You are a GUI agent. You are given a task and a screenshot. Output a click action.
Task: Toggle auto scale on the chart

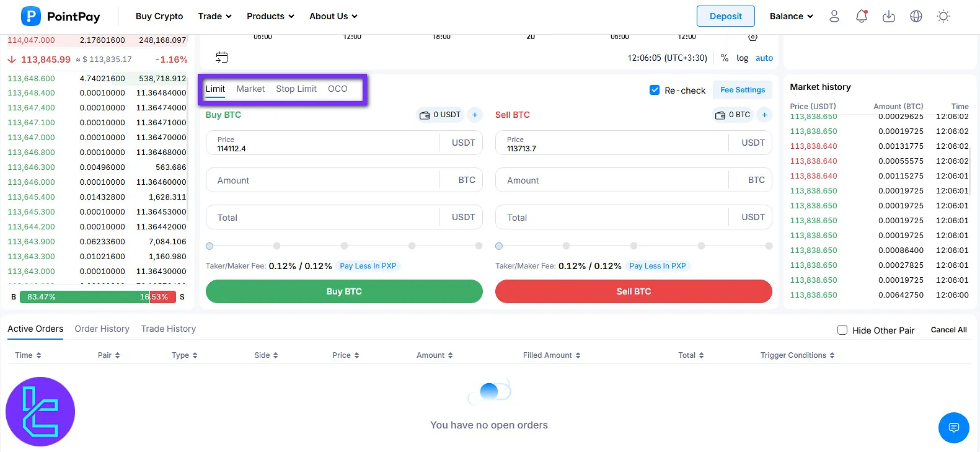(x=764, y=58)
